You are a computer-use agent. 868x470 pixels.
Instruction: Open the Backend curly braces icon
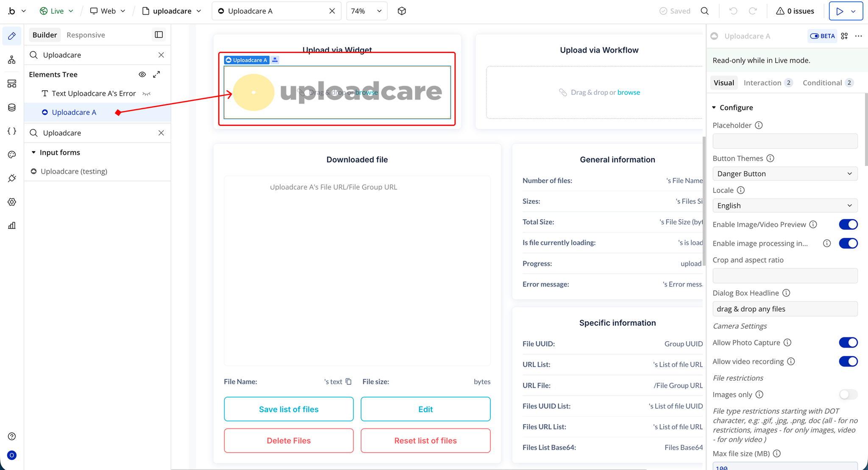(12, 131)
